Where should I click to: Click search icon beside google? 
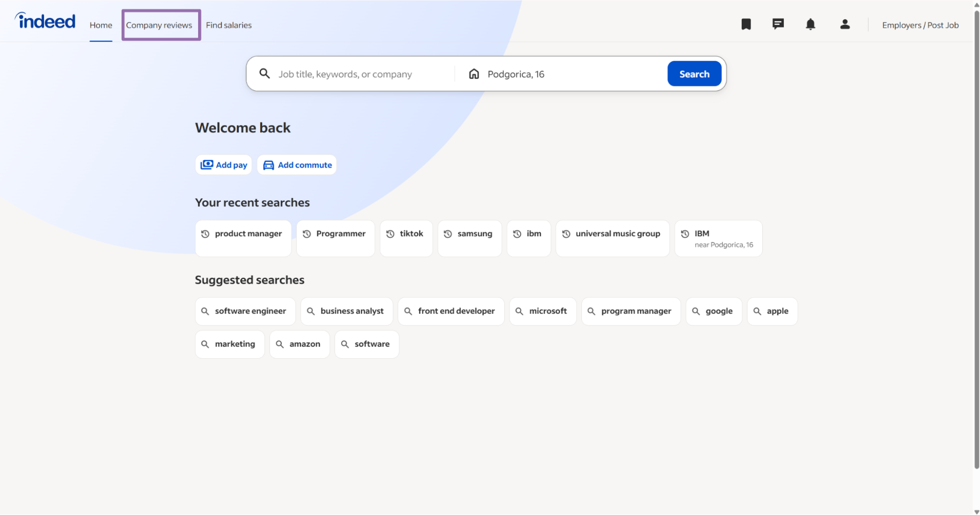pos(696,311)
